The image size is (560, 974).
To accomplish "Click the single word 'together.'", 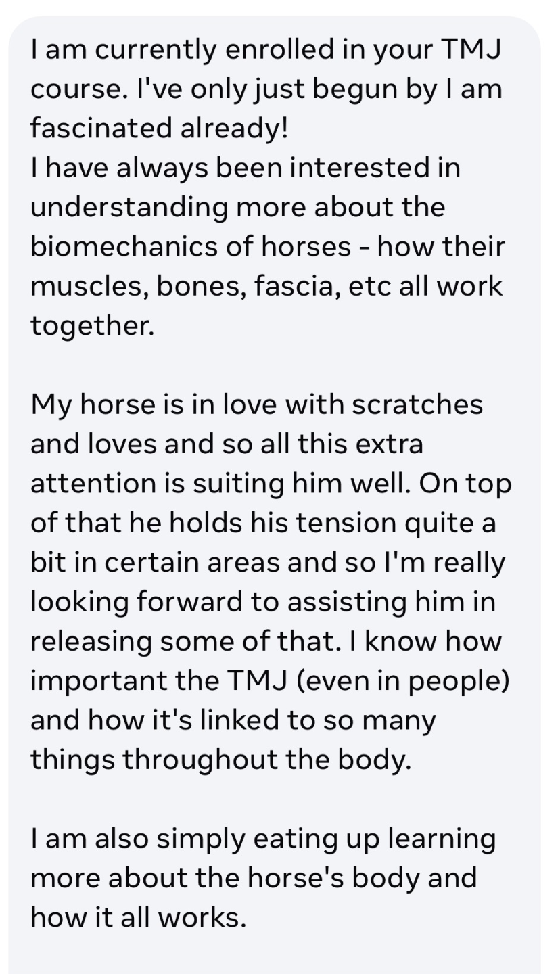I will (93, 325).
